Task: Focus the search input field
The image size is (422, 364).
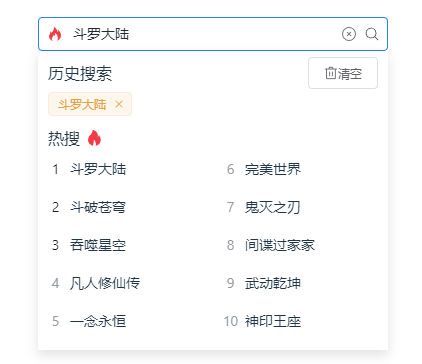Action: click(x=200, y=34)
